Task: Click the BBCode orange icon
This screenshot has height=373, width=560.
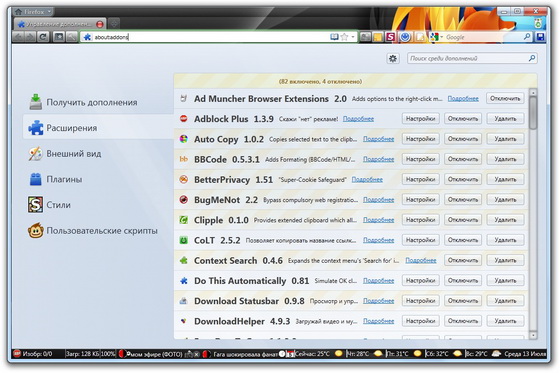Action: pyautogui.click(x=184, y=159)
